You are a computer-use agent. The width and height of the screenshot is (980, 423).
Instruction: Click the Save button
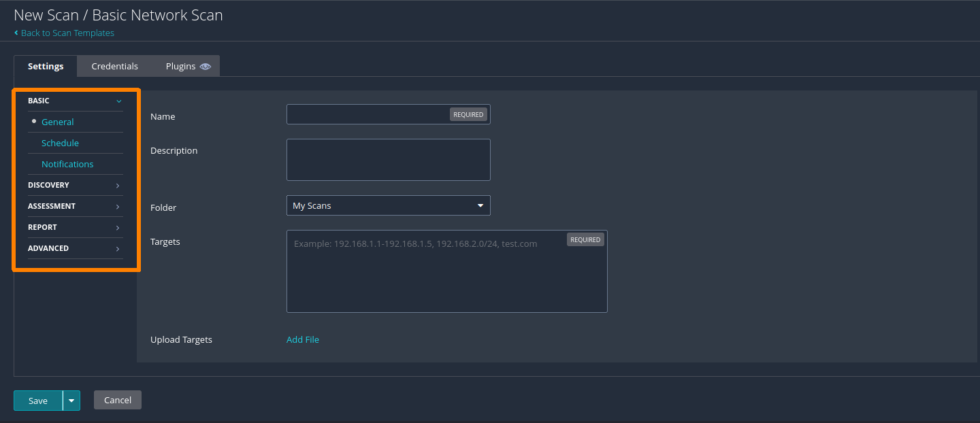click(x=38, y=401)
